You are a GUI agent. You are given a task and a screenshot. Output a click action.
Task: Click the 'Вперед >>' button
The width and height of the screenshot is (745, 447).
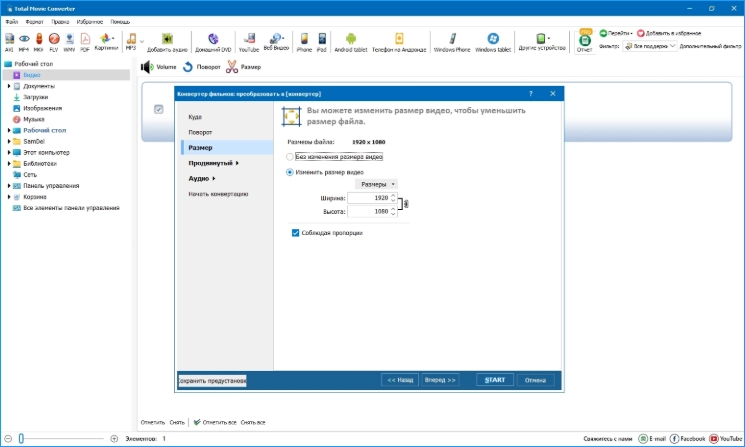[x=440, y=380]
